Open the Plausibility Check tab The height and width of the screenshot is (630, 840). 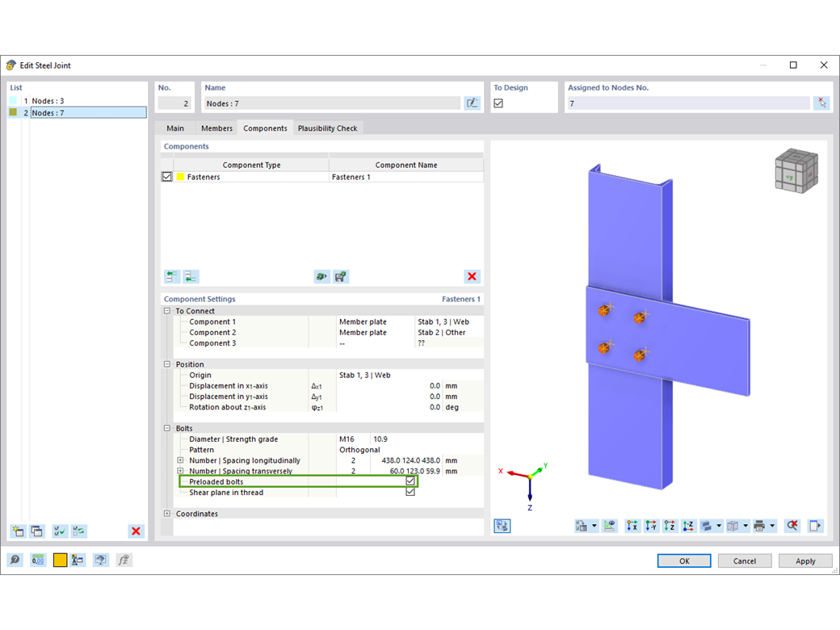click(327, 128)
